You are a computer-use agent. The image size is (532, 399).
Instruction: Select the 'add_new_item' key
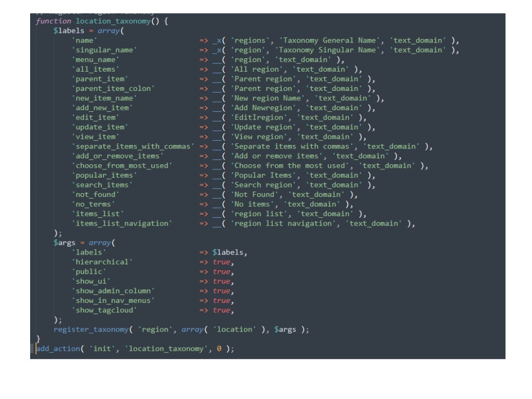(102, 108)
